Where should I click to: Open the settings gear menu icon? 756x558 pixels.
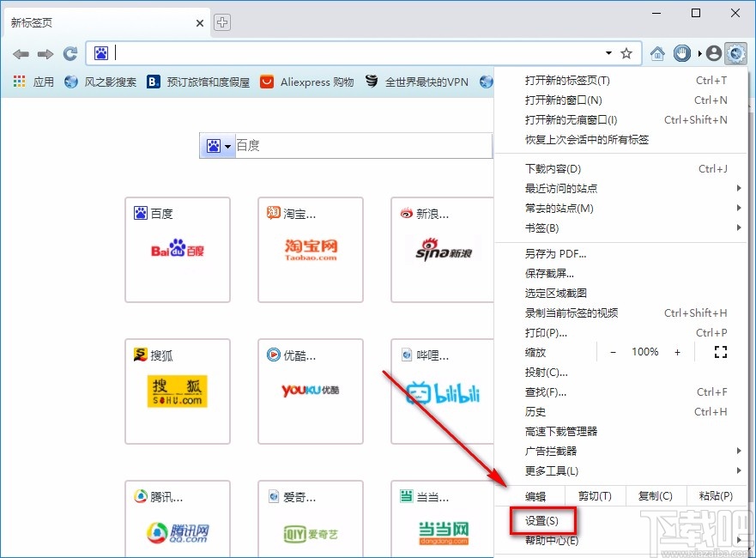pyautogui.click(x=736, y=53)
